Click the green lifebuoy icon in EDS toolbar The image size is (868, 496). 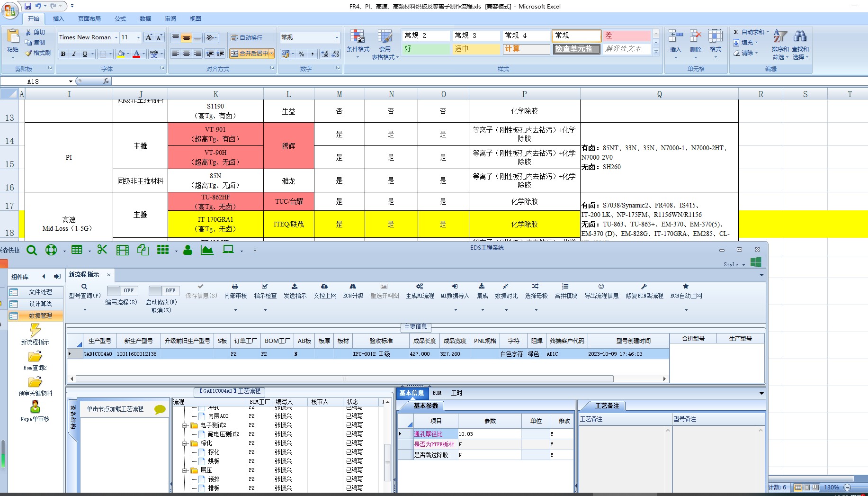click(51, 250)
